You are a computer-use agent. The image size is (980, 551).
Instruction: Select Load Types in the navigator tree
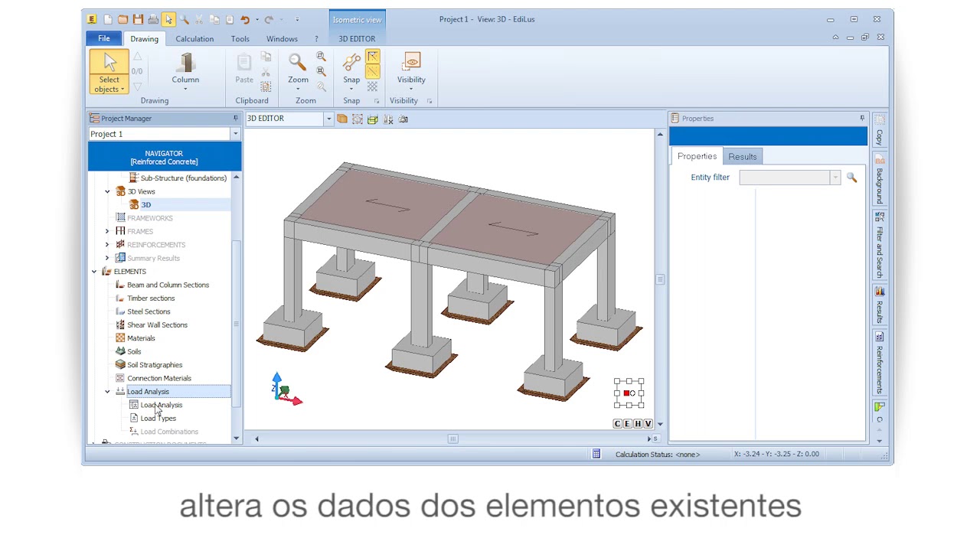(x=158, y=419)
